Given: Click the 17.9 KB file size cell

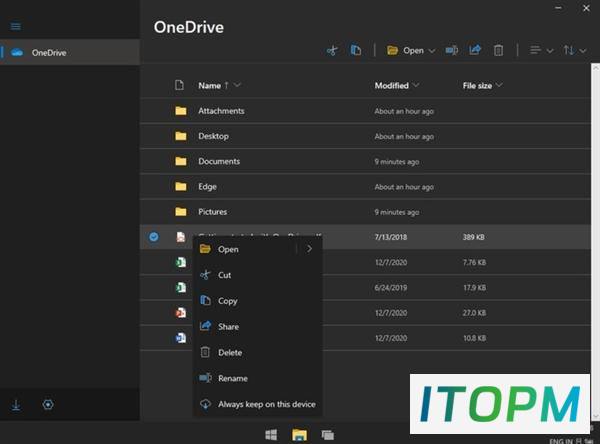Looking at the screenshot, I should (474, 288).
